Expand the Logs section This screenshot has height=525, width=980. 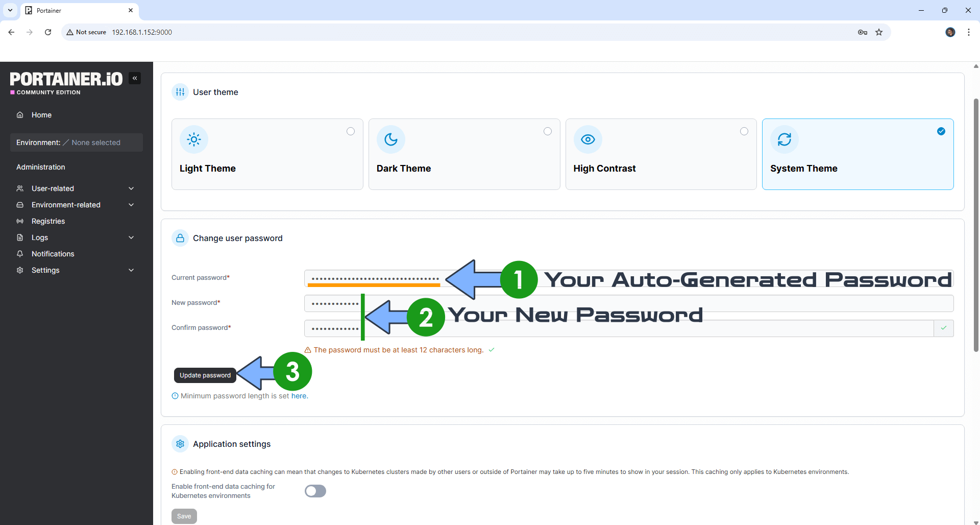(131, 237)
